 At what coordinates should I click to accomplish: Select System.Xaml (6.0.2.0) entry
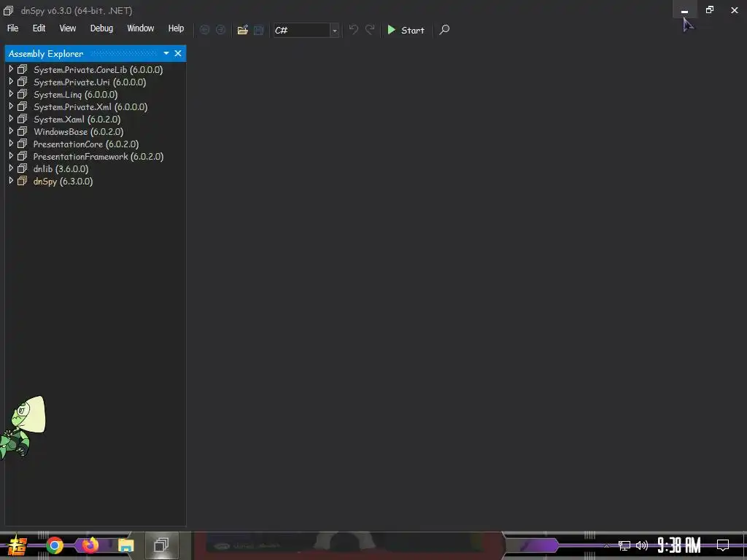[x=77, y=119]
